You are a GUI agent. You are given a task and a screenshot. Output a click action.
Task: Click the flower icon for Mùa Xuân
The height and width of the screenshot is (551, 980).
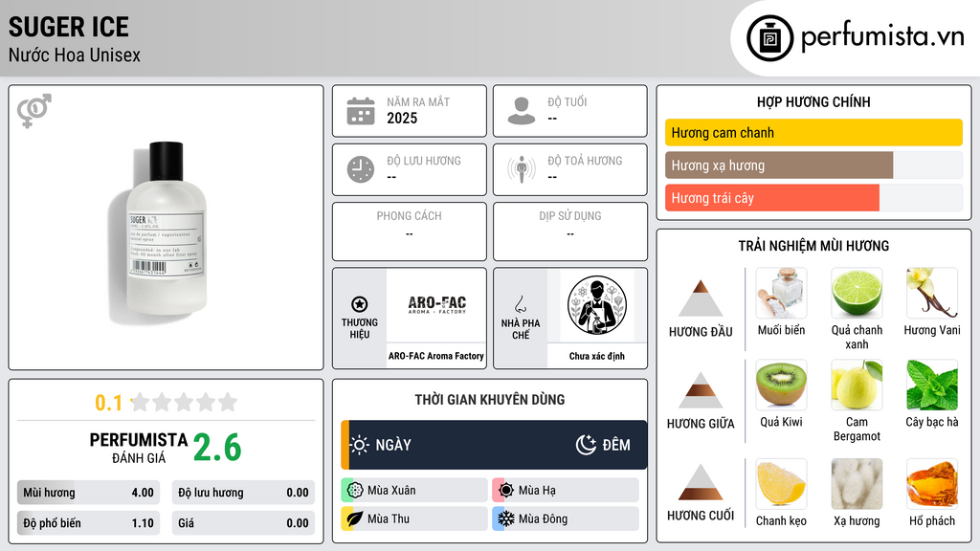[x=355, y=491]
